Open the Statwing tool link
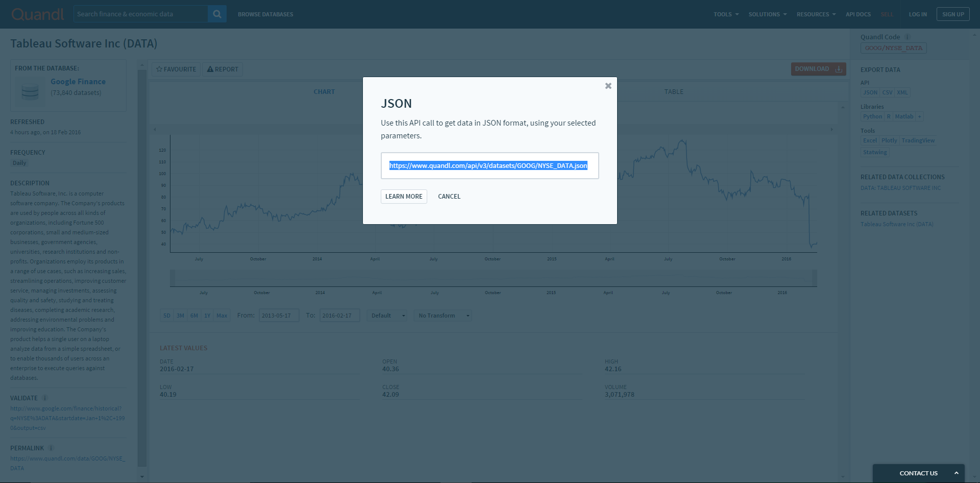 [875, 152]
